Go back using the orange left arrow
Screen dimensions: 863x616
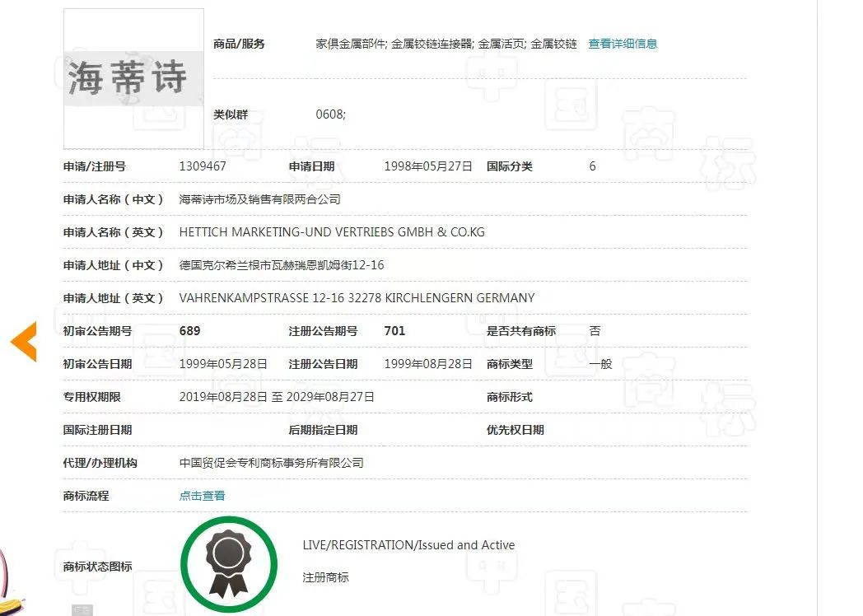tap(24, 341)
